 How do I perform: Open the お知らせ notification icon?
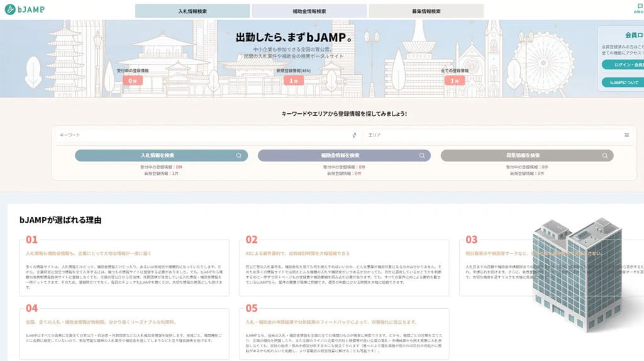[640, 8]
